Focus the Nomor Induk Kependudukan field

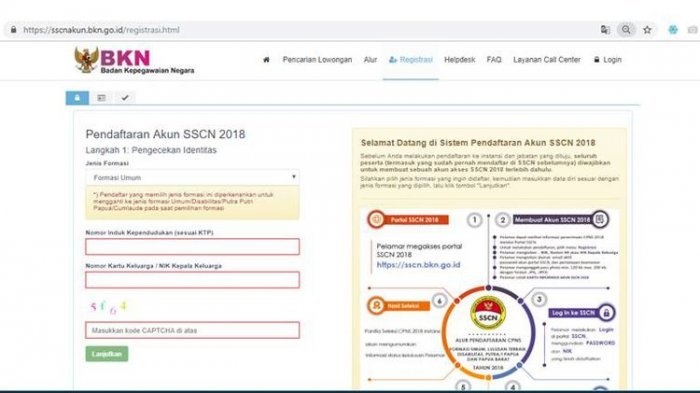192,247
